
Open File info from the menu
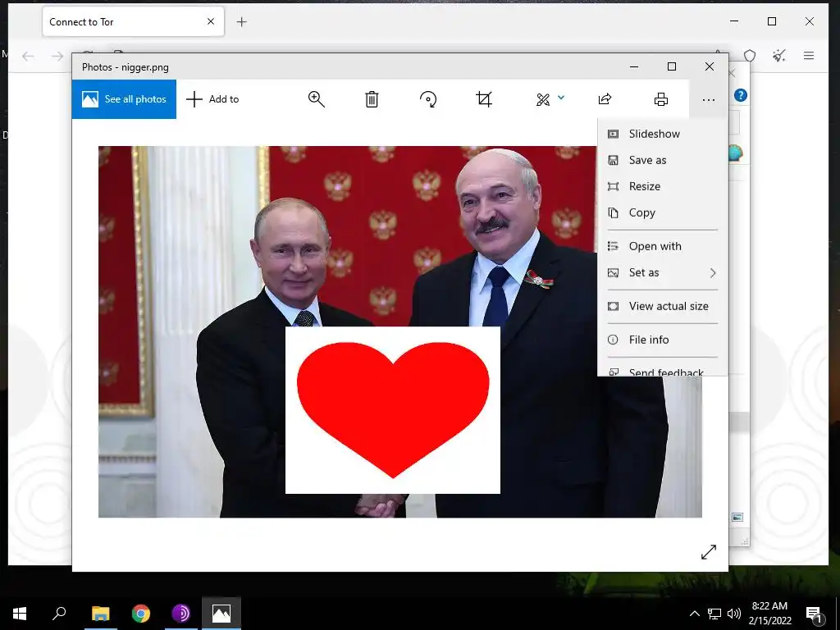(x=662, y=340)
